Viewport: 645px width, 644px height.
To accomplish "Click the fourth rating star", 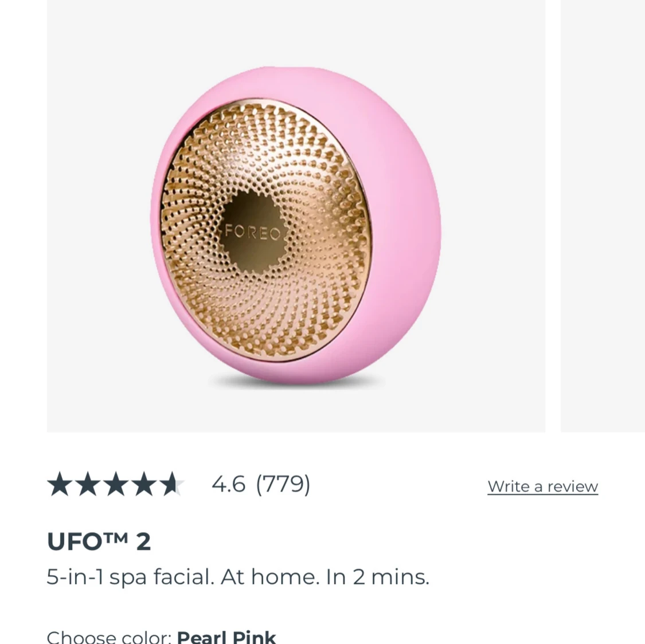I will point(144,484).
